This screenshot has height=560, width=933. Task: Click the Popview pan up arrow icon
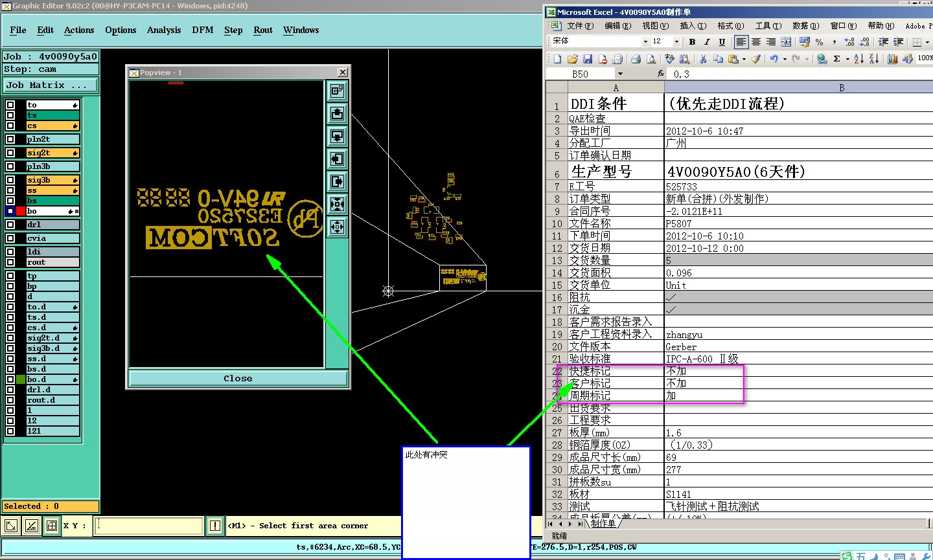click(x=337, y=114)
